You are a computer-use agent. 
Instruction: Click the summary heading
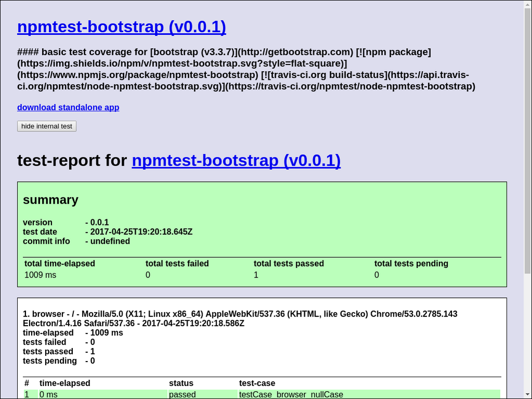[50, 200]
